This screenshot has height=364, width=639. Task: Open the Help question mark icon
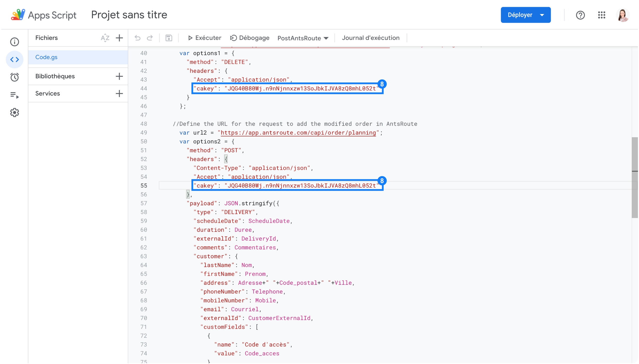[x=580, y=15]
